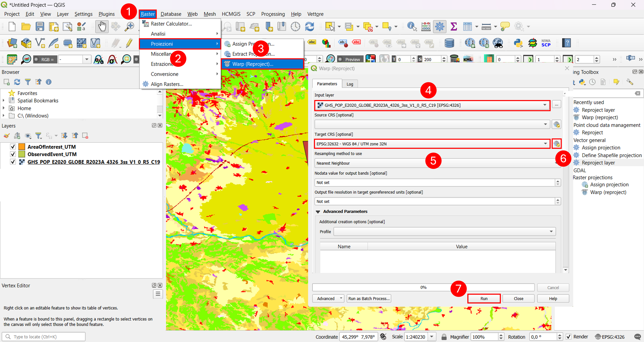The width and height of the screenshot is (644, 342).
Task: Open Python console icon
Action: point(518,43)
